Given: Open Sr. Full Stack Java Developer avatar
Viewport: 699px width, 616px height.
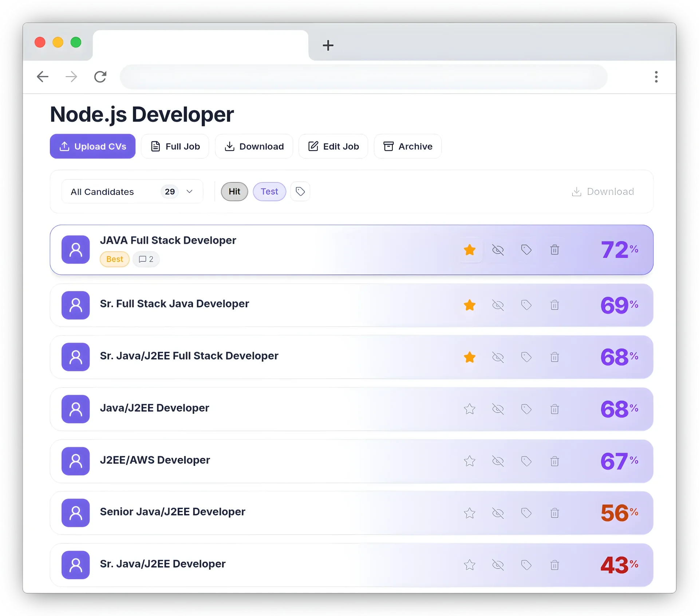Looking at the screenshot, I should click(x=76, y=305).
